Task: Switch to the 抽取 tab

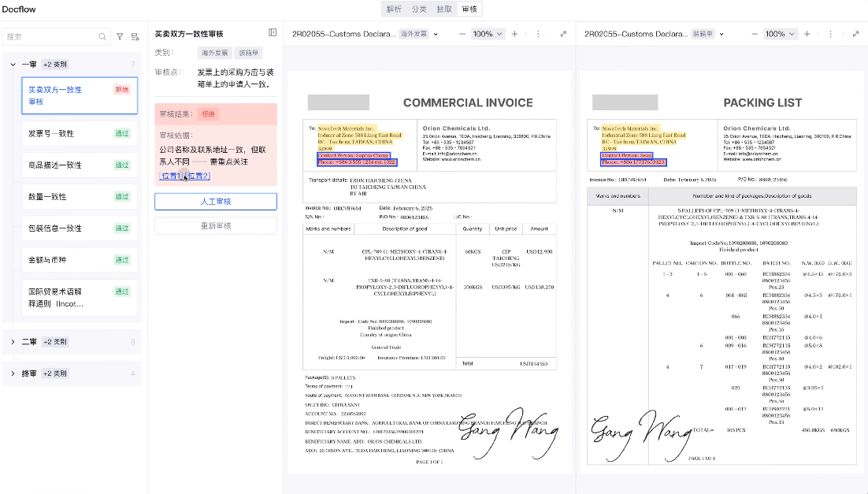Action: coord(444,9)
